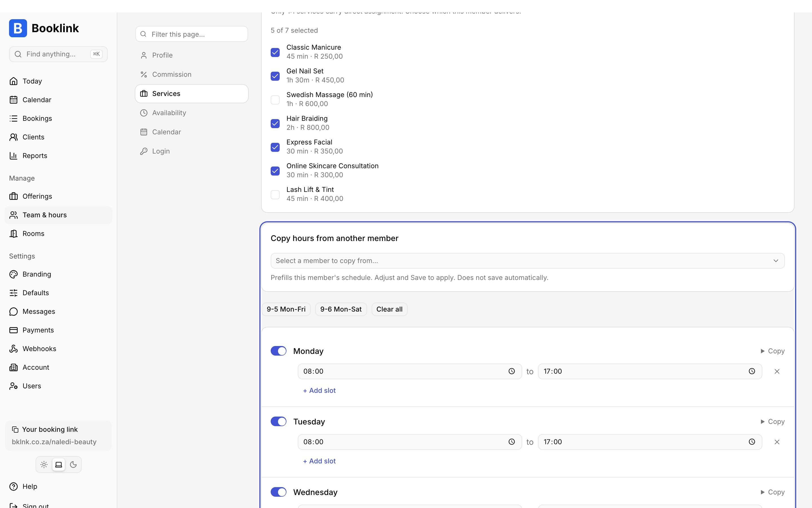Open Branding palette icon

14,274
